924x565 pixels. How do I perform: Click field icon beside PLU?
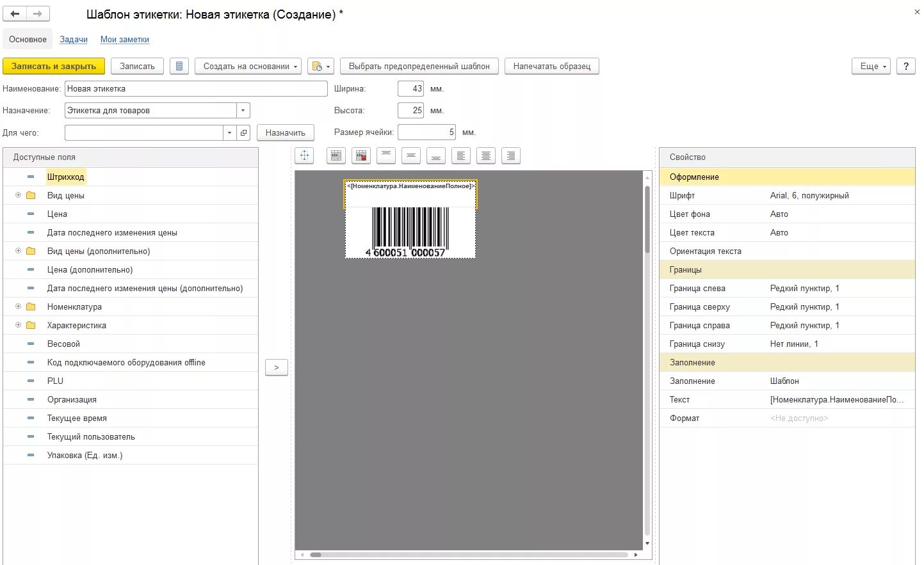31,381
